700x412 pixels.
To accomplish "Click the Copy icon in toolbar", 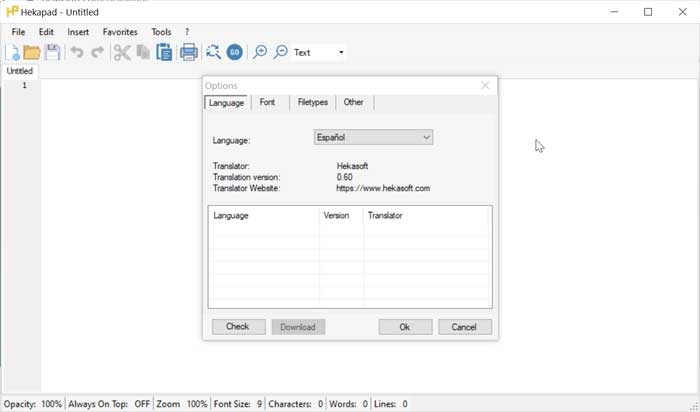I will (143, 53).
